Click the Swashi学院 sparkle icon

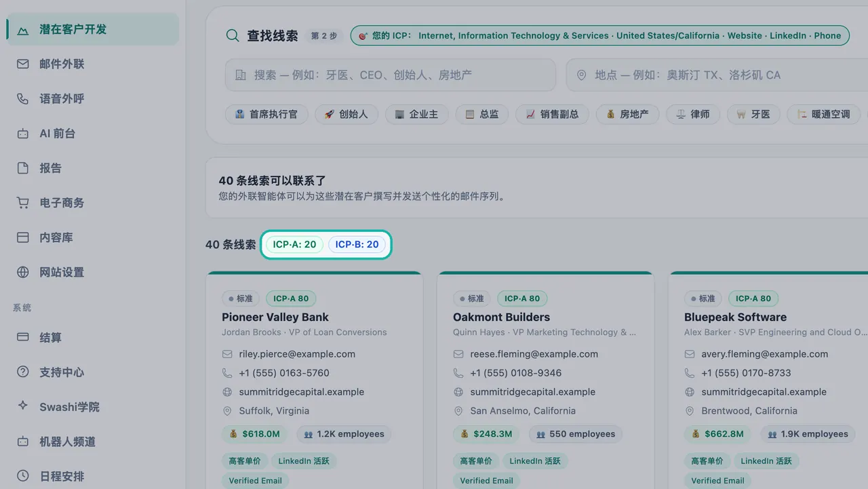23,406
